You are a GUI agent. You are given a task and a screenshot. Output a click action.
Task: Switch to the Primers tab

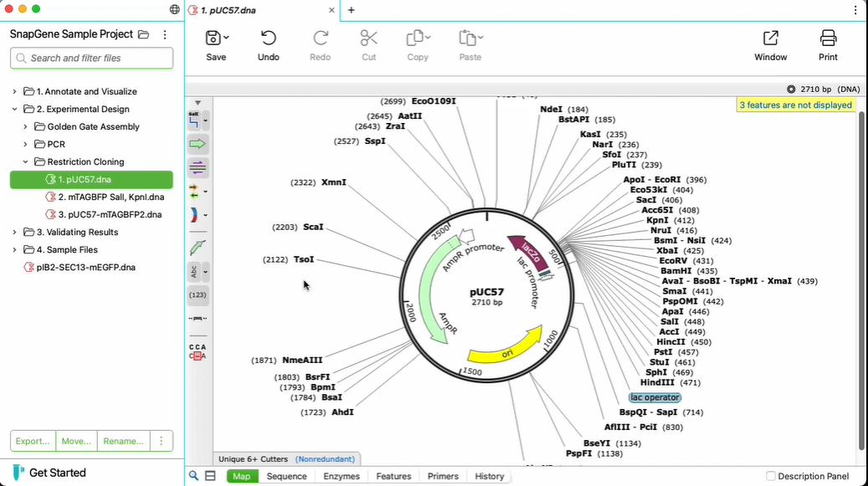point(443,476)
